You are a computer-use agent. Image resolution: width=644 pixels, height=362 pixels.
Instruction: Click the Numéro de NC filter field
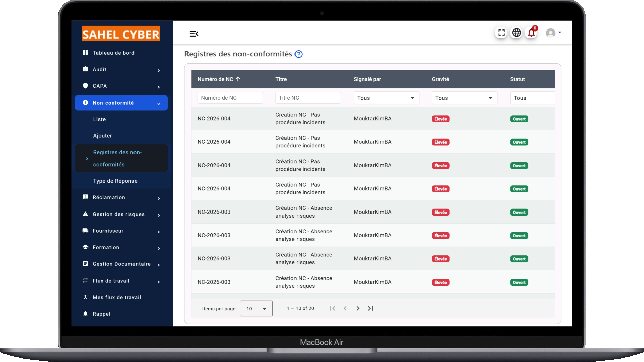230,98
